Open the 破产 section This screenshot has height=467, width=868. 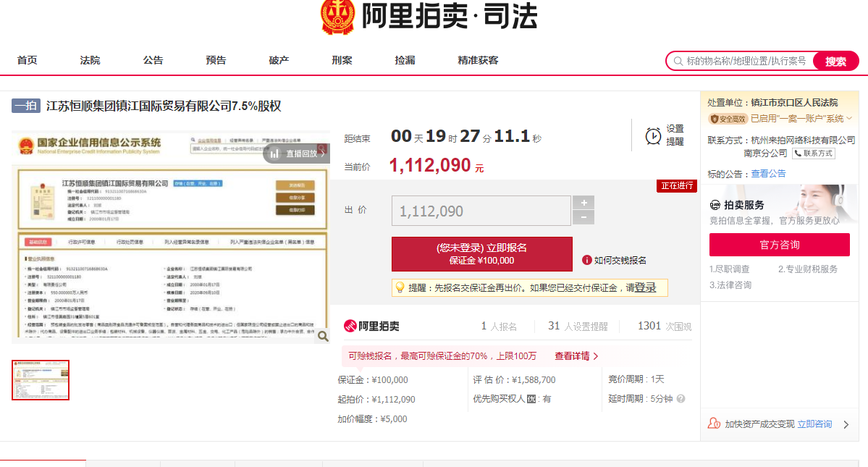(279, 60)
